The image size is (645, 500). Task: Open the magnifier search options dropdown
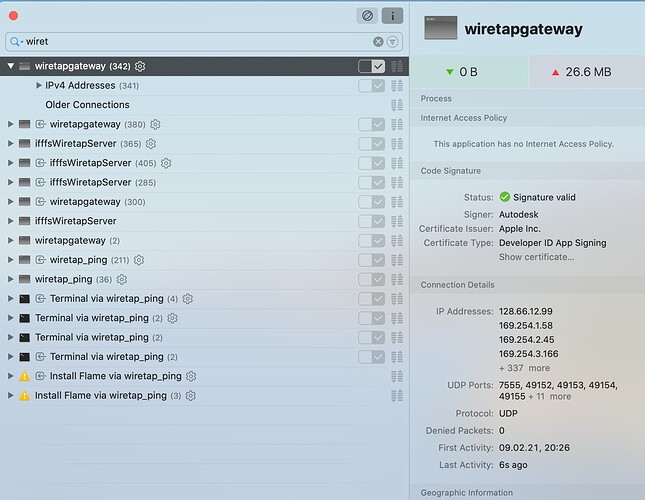click(16, 42)
